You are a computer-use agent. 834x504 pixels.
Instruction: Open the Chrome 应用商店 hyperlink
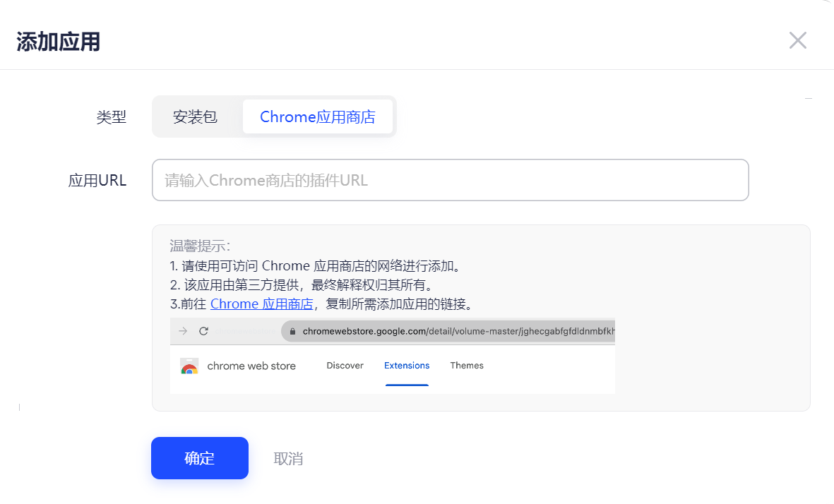point(262,304)
